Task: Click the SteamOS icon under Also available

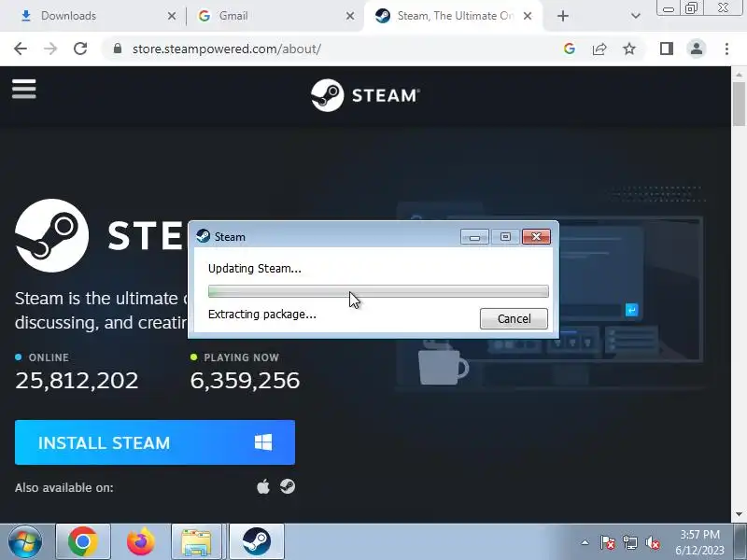Action: pyautogui.click(x=288, y=486)
